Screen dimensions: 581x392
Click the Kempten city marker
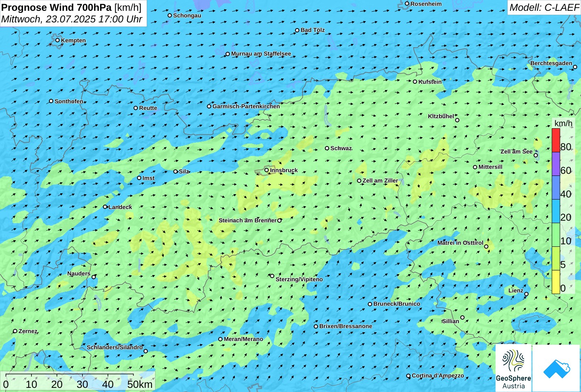point(57,40)
